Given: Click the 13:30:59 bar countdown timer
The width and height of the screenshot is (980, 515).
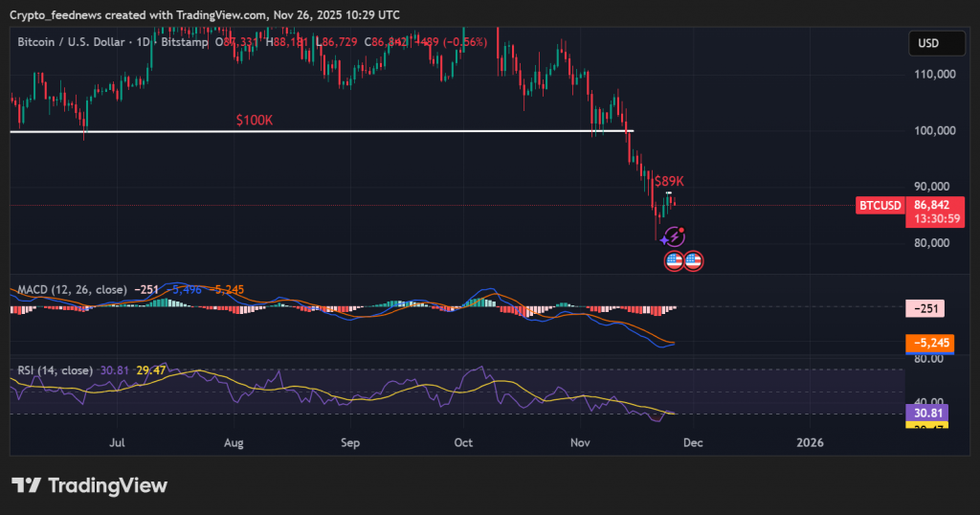Looking at the screenshot, I should pos(931,219).
